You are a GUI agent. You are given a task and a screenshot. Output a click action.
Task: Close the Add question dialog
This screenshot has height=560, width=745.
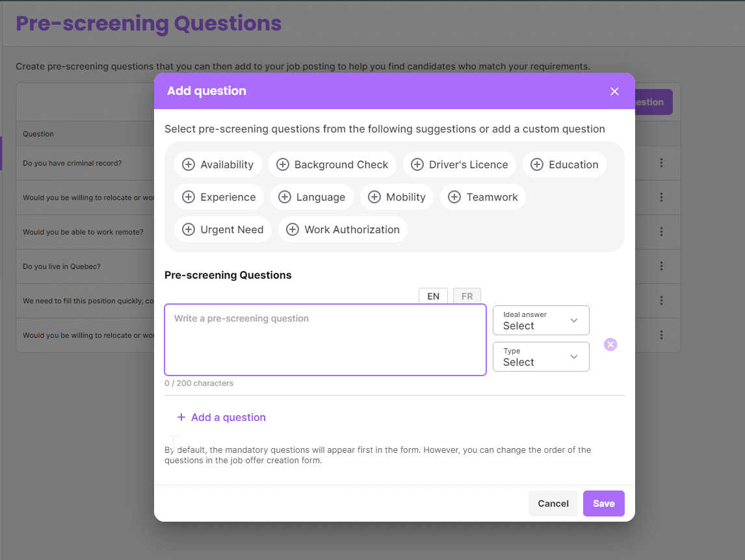614,92
